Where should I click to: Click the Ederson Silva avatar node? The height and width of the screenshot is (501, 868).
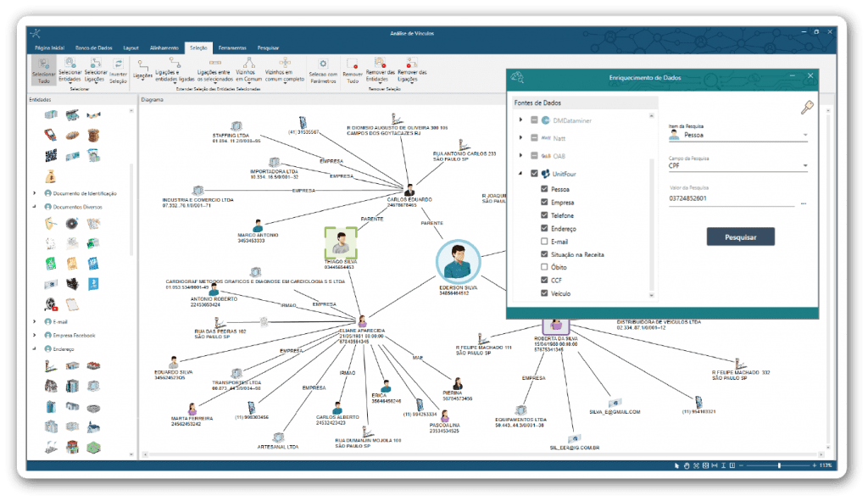coord(458,262)
